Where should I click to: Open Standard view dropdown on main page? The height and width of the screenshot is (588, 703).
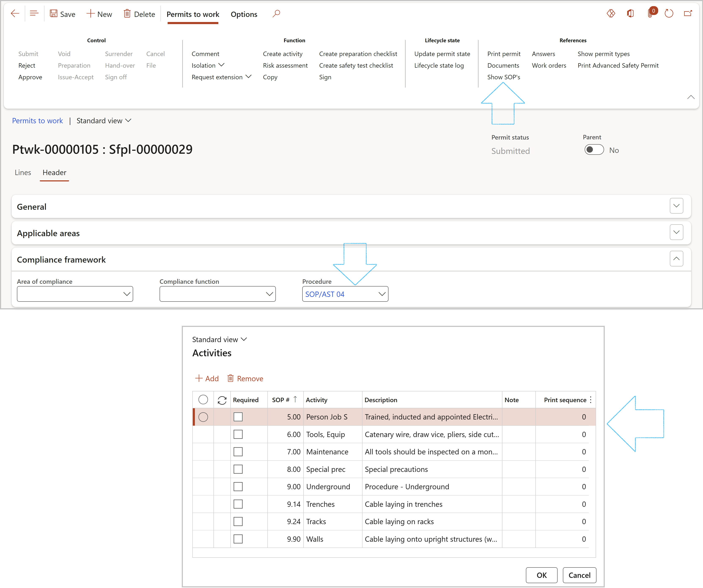click(x=104, y=121)
